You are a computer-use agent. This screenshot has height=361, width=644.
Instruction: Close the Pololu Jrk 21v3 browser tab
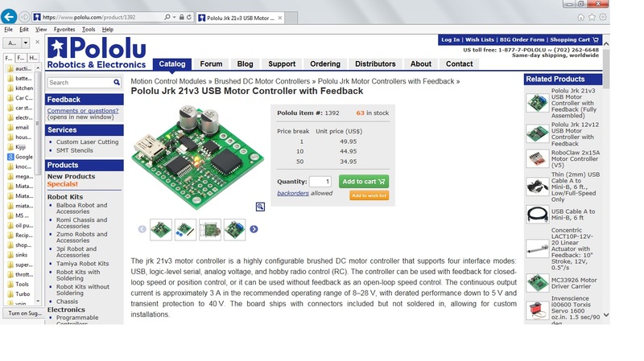(x=279, y=18)
